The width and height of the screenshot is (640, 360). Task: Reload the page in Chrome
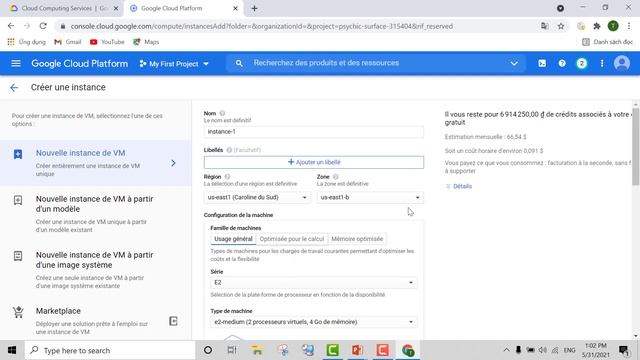43,26
